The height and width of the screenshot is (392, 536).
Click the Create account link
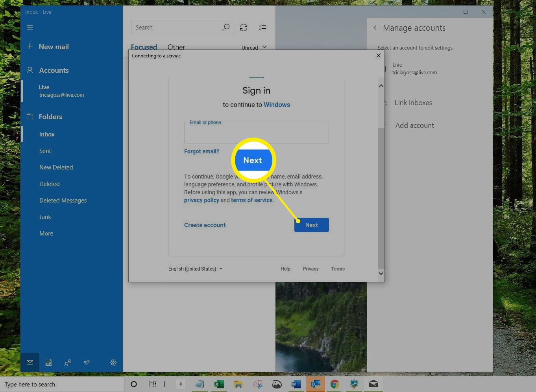point(205,225)
